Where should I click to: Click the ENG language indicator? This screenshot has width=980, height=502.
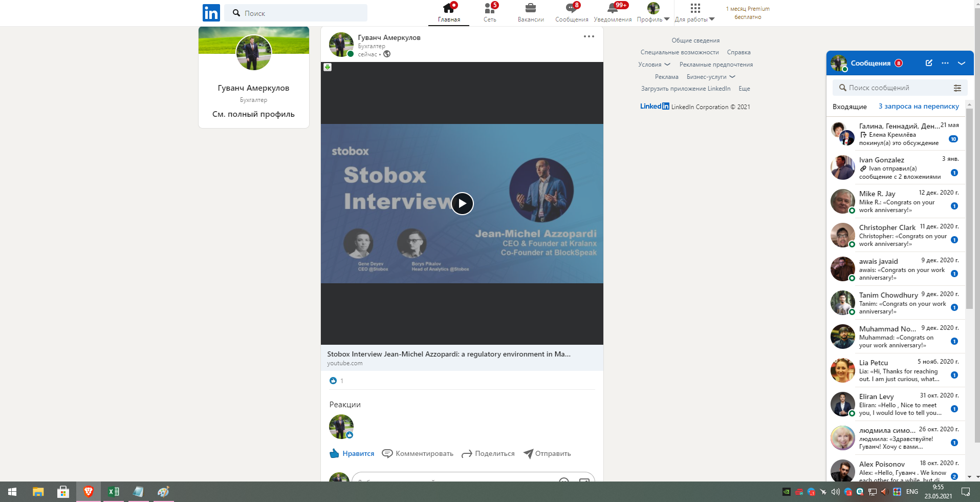click(x=912, y=492)
